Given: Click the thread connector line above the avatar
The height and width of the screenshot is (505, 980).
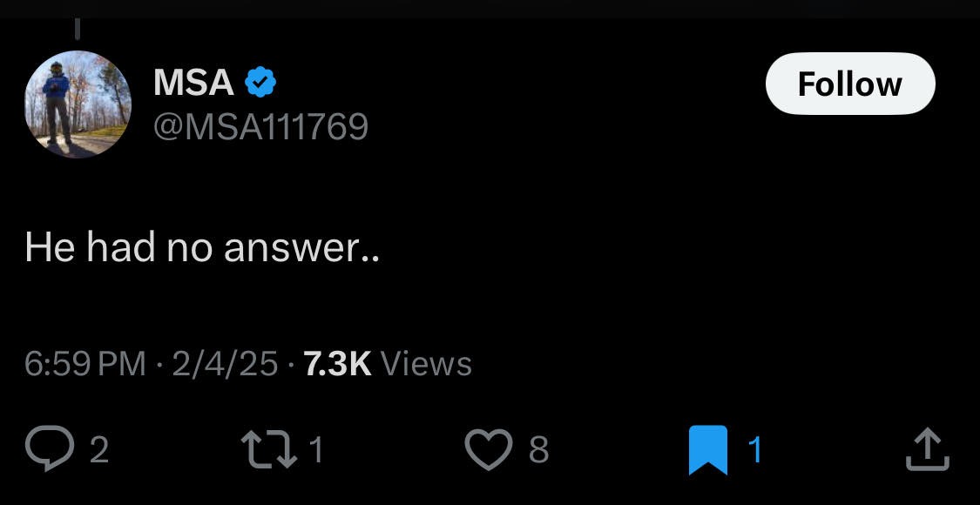Looking at the screenshot, I should pyautogui.click(x=77, y=28).
